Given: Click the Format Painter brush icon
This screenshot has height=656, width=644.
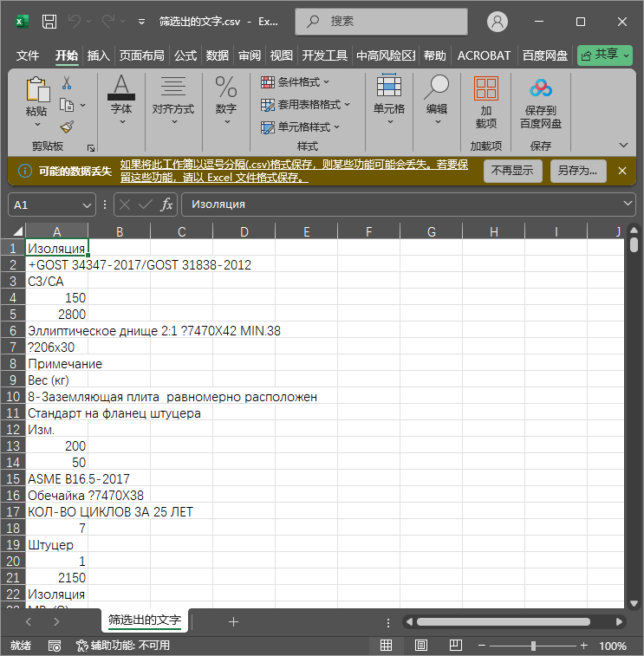Looking at the screenshot, I should [x=67, y=127].
